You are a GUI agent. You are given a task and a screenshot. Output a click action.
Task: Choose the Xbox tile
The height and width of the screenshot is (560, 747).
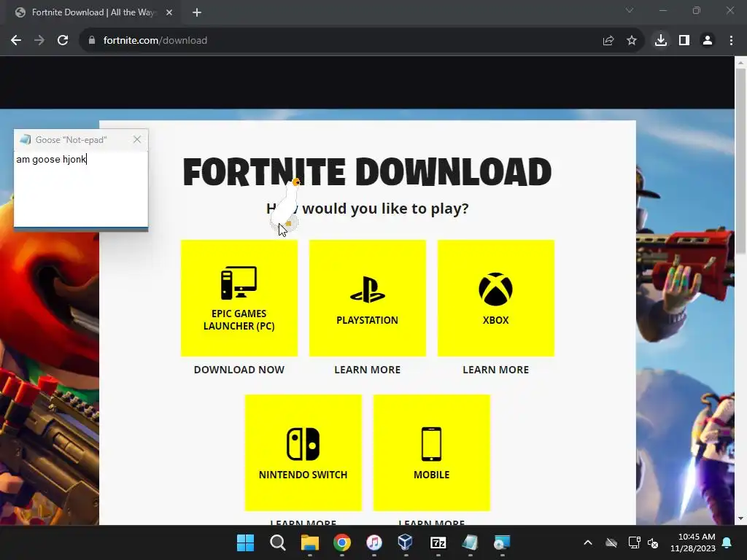(x=496, y=298)
